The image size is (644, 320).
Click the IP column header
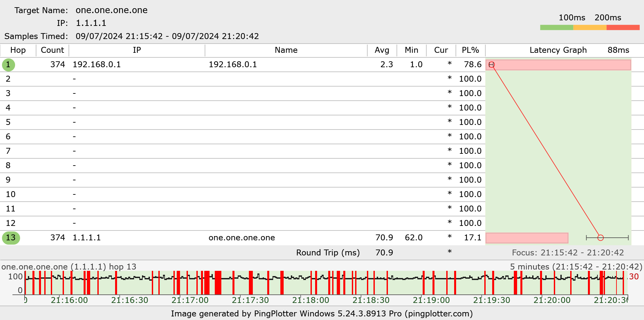pos(137,50)
